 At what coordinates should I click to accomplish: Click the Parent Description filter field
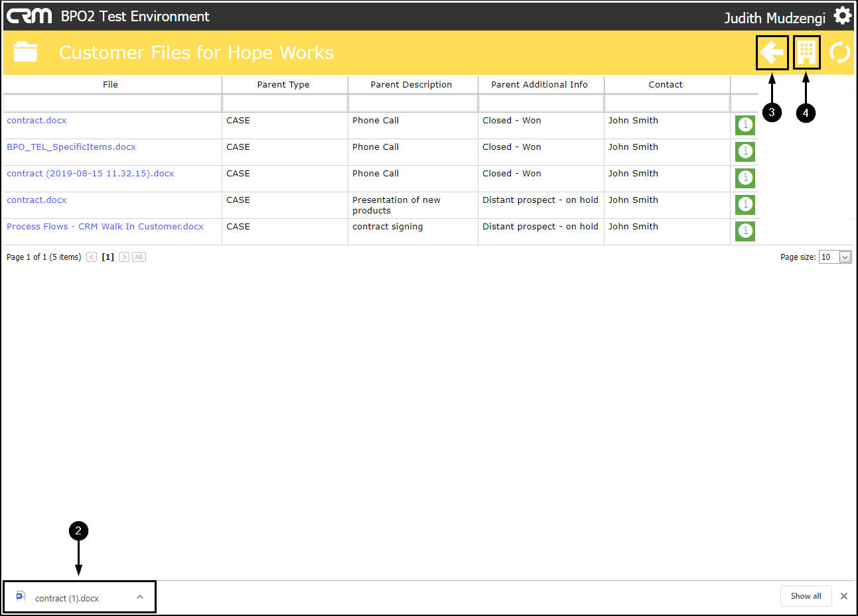[x=412, y=103]
